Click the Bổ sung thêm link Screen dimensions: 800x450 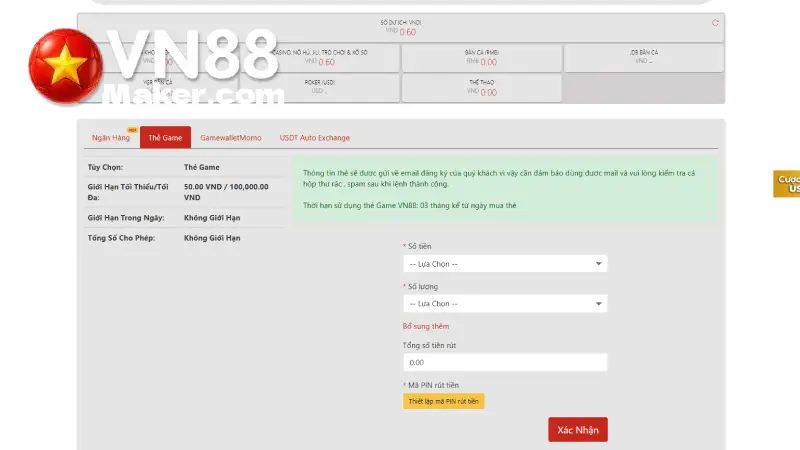(426, 326)
